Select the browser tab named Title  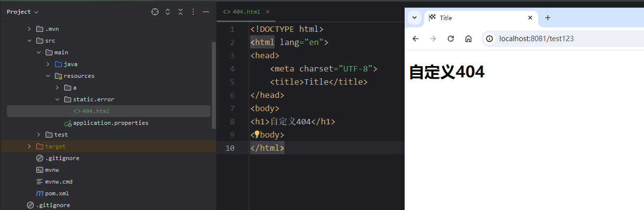pos(480,18)
